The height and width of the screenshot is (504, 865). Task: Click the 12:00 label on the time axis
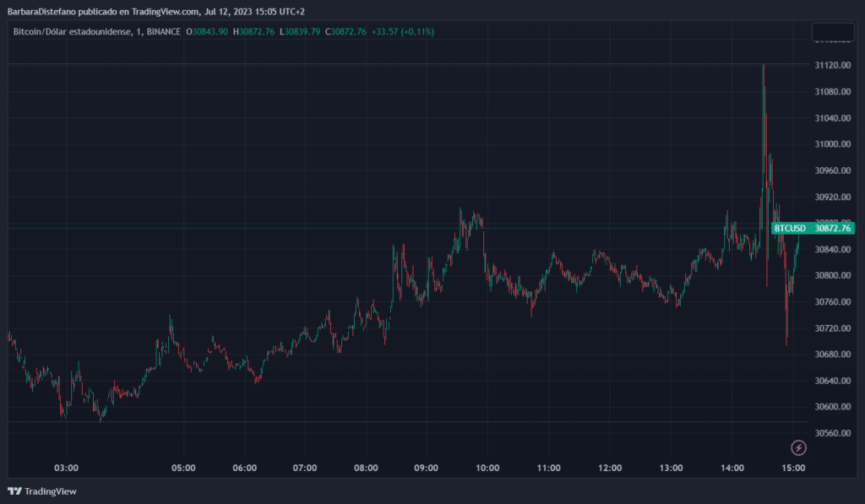(x=609, y=468)
